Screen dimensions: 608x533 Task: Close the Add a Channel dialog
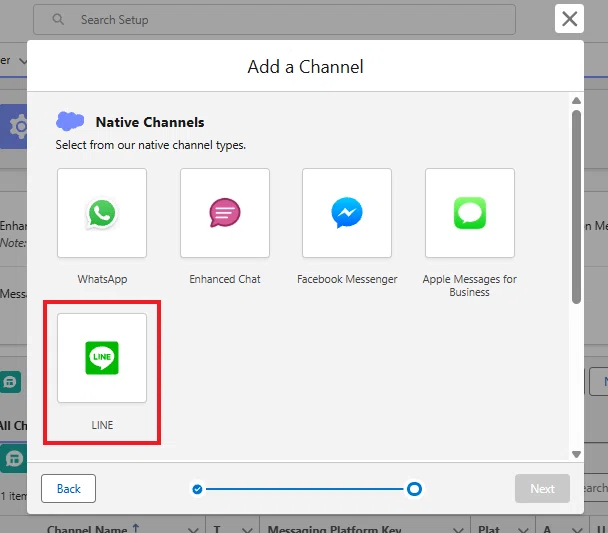(569, 19)
